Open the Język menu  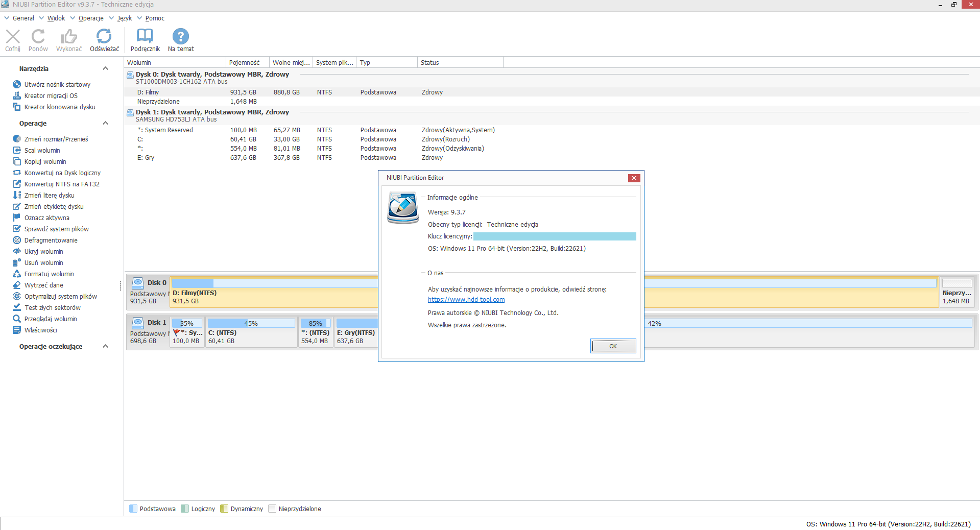pyautogui.click(x=125, y=18)
